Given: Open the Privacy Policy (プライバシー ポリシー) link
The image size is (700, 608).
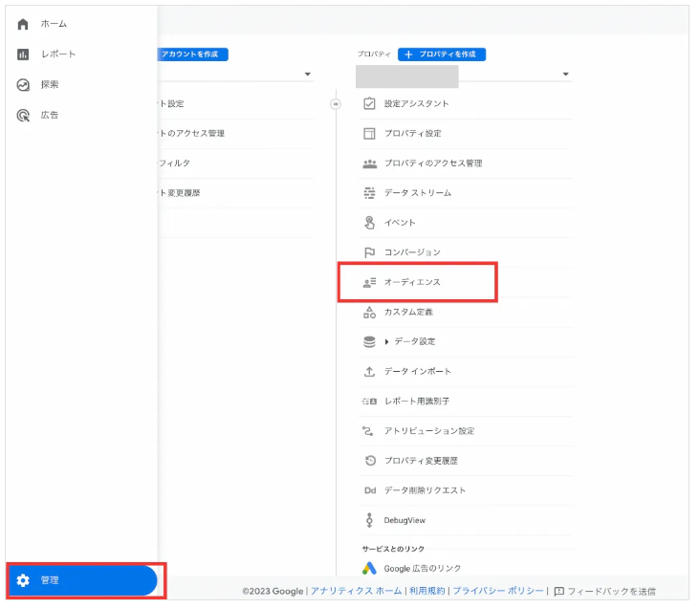Looking at the screenshot, I should pos(497,592).
